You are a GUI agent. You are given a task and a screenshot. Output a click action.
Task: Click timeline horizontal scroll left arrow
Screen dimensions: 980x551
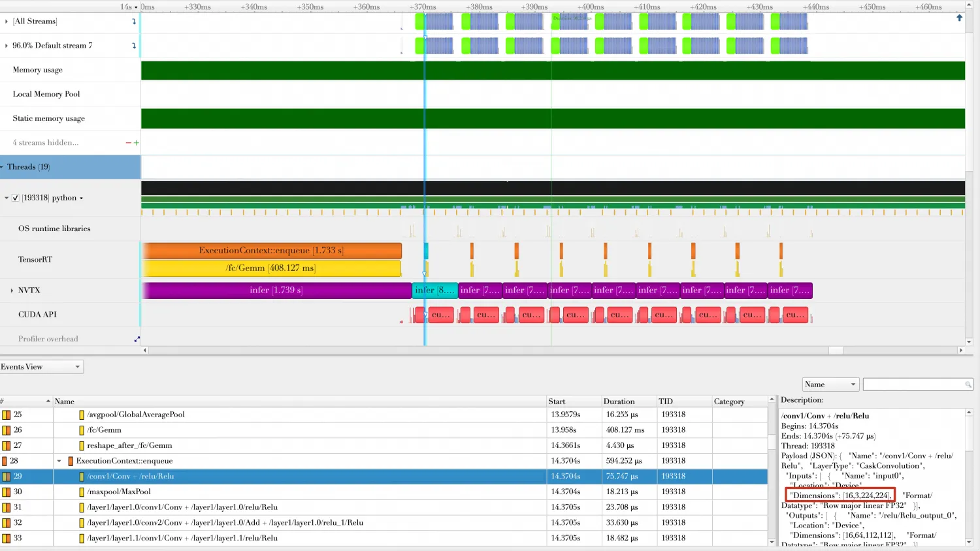145,351
